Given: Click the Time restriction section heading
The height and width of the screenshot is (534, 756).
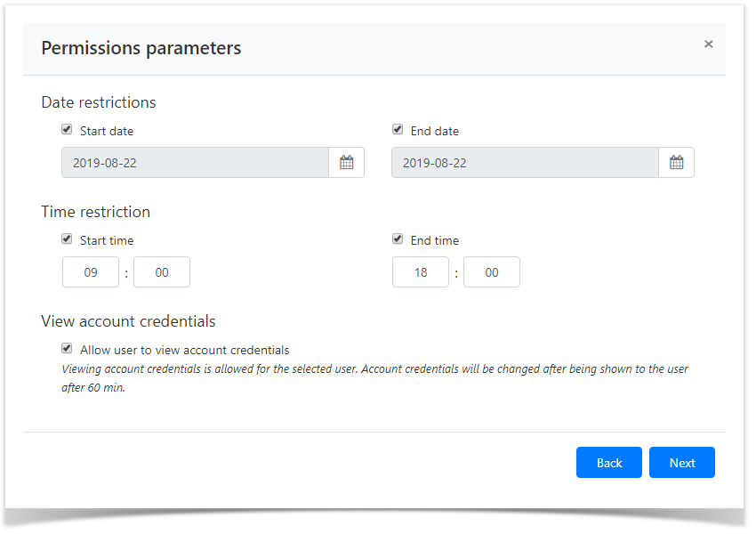Looking at the screenshot, I should [95, 212].
